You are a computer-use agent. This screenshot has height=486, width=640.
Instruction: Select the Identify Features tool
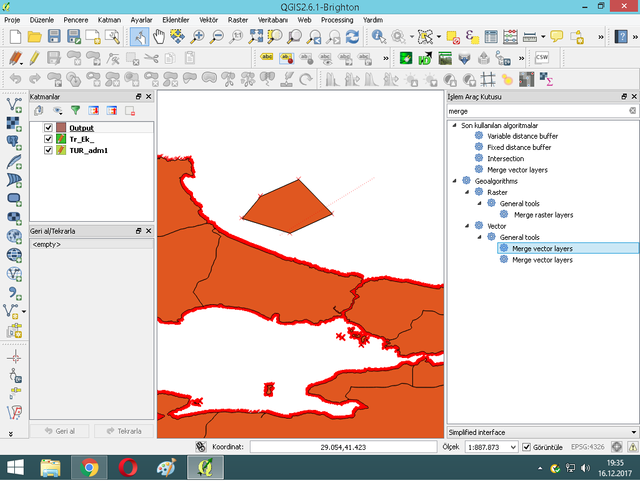point(379,37)
